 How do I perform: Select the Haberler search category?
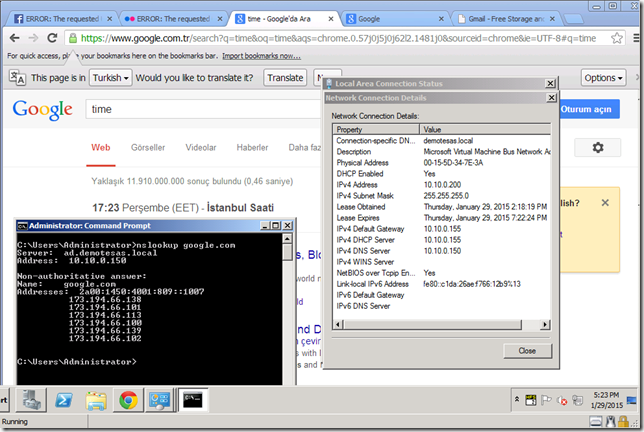click(252, 147)
